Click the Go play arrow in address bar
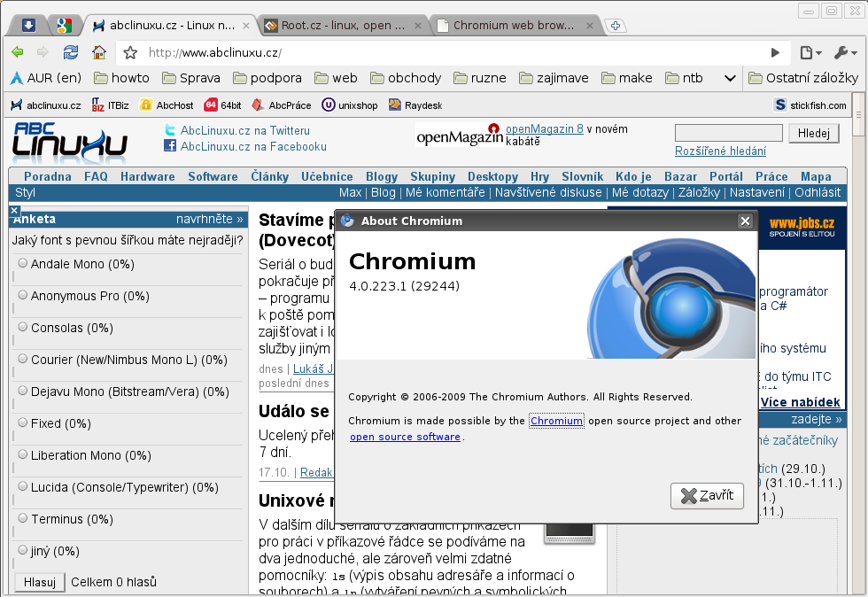 (x=775, y=52)
